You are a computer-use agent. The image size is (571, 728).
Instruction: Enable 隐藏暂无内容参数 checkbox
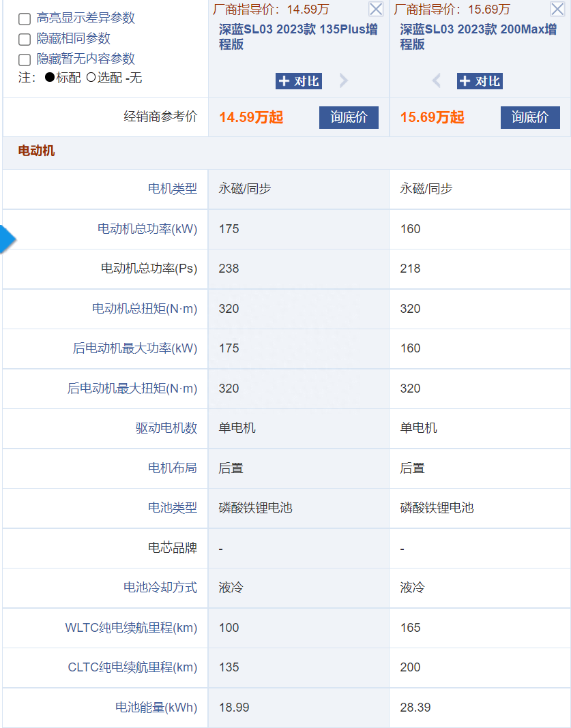[x=25, y=60]
